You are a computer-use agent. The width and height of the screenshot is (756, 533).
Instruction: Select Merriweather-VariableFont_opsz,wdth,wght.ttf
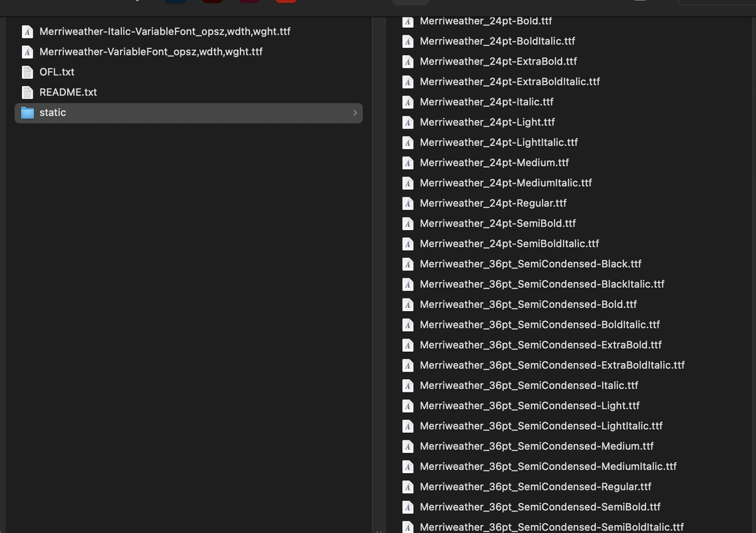(151, 51)
